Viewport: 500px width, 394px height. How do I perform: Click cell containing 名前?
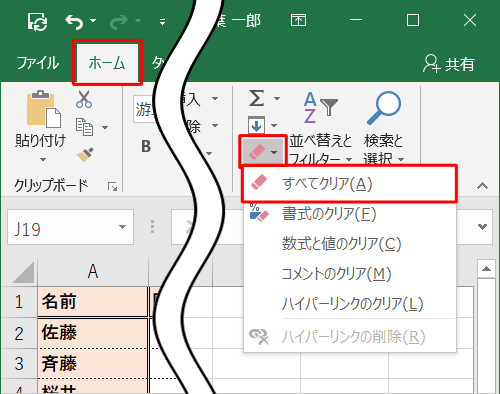93,302
